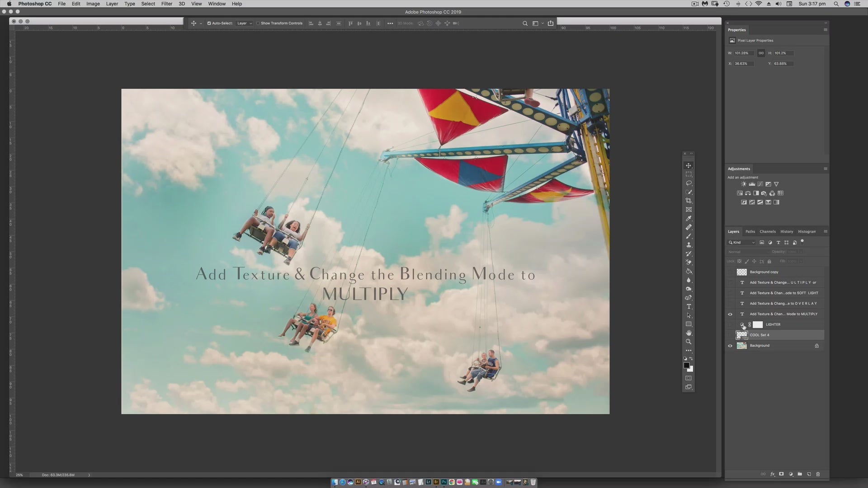Open the Kind filter dropdown in Layers

pos(741,243)
